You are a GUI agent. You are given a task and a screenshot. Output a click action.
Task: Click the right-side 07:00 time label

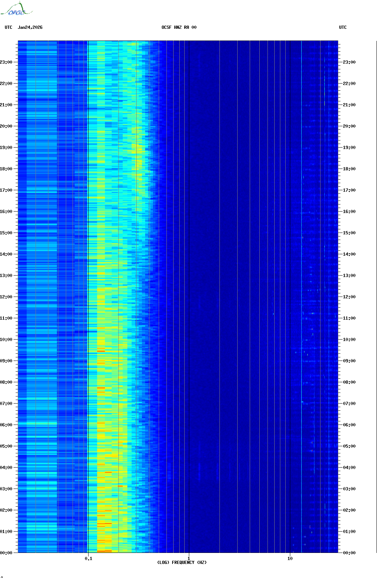pyautogui.click(x=349, y=404)
